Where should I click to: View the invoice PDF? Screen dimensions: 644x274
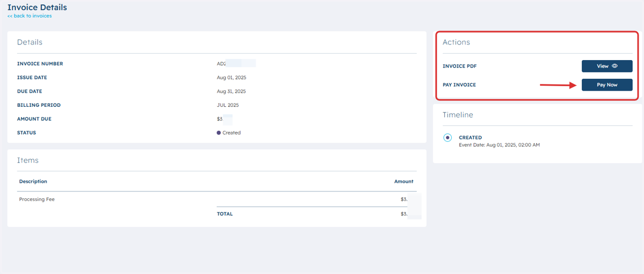point(607,66)
